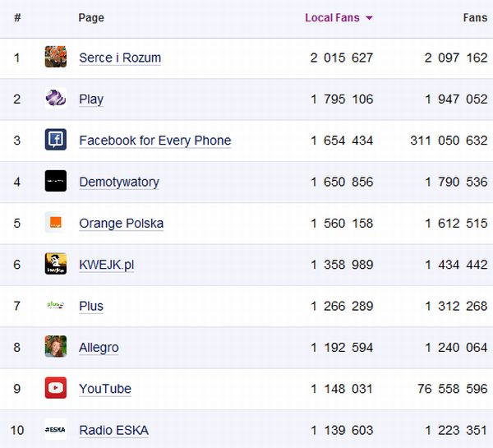Open the Serce i Rozum link
Image resolution: width=493 pixels, height=448 pixels.
point(120,58)
